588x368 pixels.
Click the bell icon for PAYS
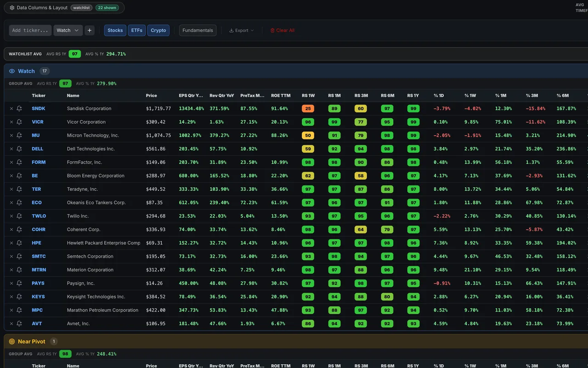[x=19, y=283]
